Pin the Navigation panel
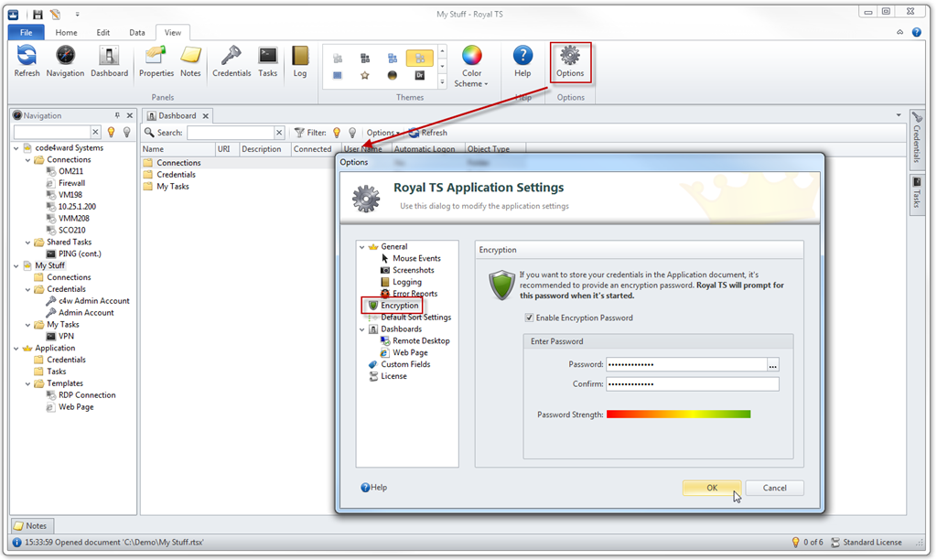This screenshot has width=937, height=560. click(117, 115)
